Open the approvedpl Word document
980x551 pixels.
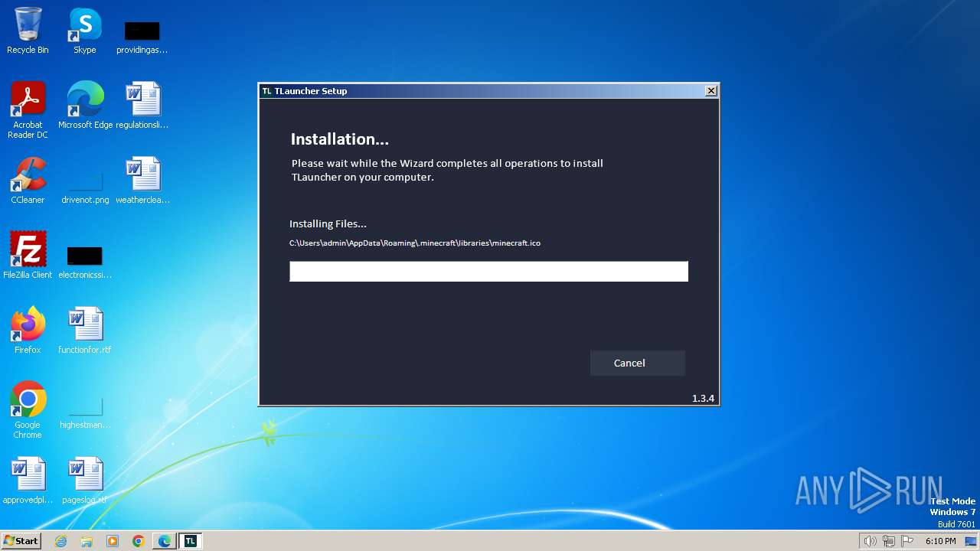[x=28, y=480]
